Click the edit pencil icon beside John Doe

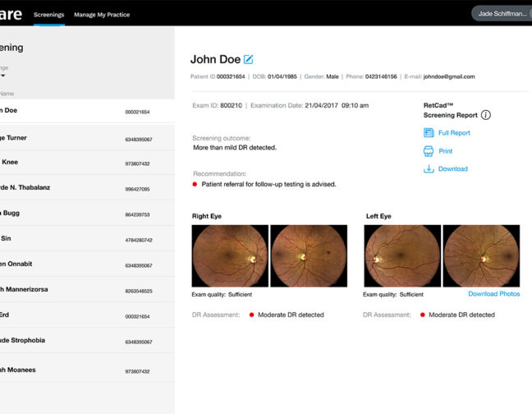(x=249, y=59)
